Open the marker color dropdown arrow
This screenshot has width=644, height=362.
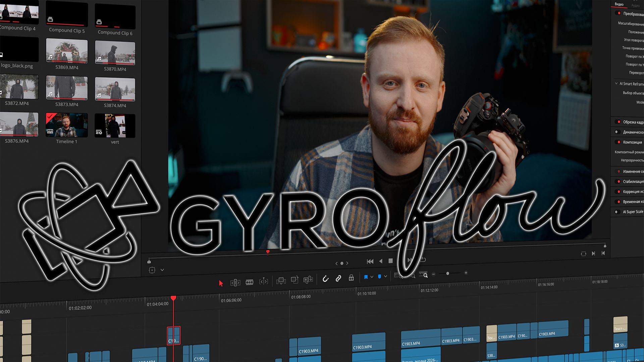386,276
